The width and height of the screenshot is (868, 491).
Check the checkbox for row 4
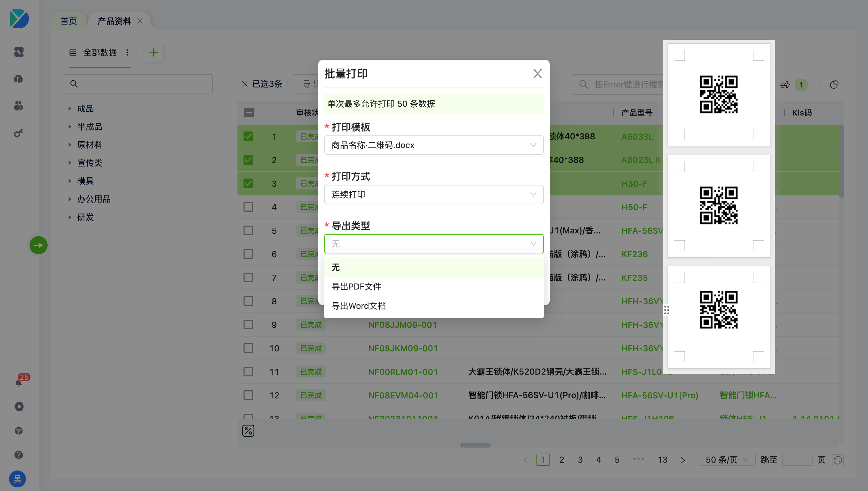pyautogui.click(x=248, y=207)
